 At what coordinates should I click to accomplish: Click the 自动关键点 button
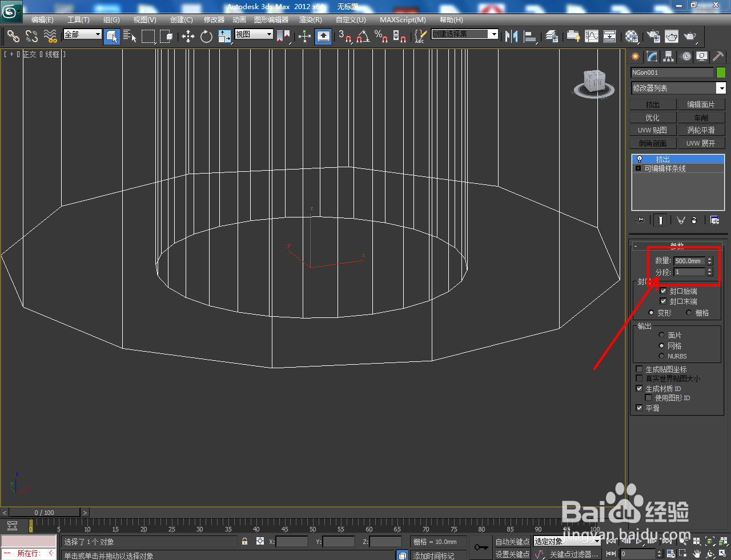tap(512, 541)
